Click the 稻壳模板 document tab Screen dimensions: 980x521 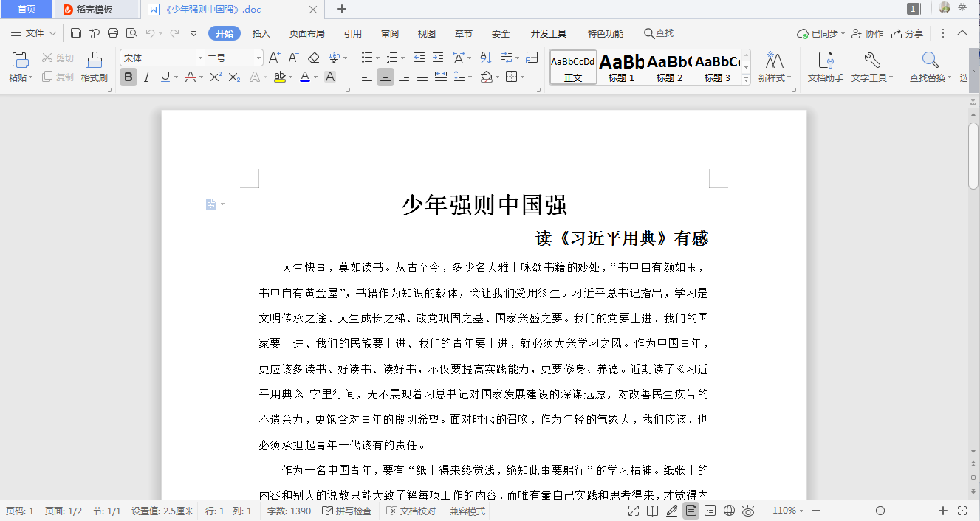pyautogui.click(x=95, y=9)
